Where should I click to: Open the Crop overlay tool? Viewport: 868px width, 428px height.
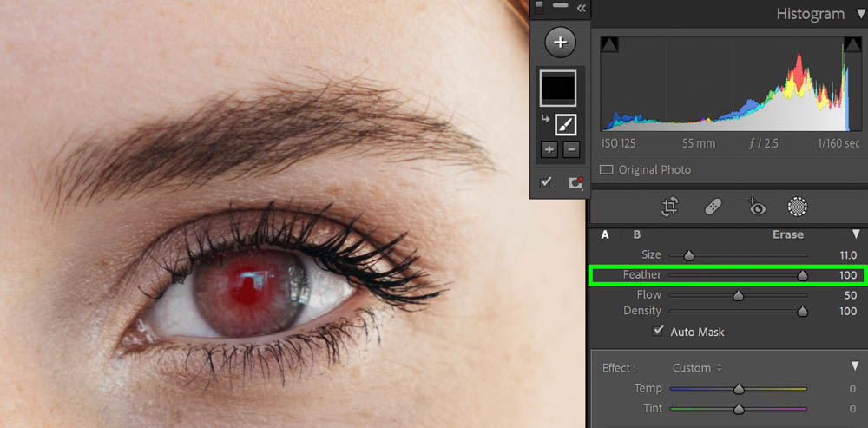670,207
